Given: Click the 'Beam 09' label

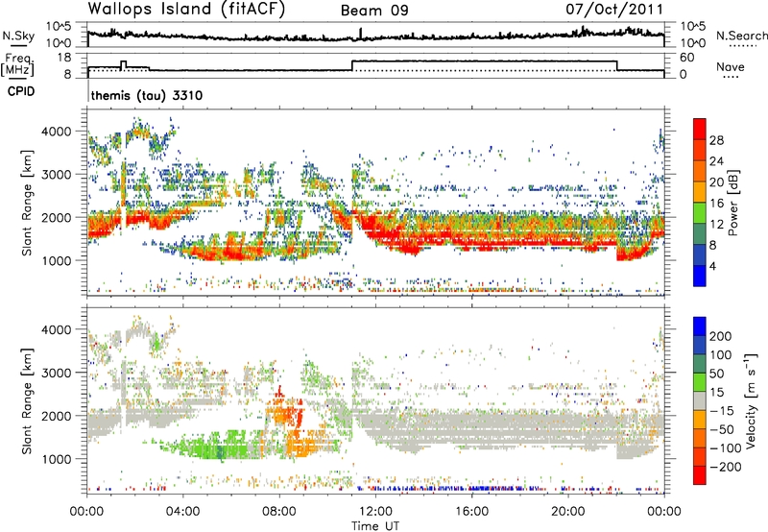Looking at the screenshot, I should (374, 11).
